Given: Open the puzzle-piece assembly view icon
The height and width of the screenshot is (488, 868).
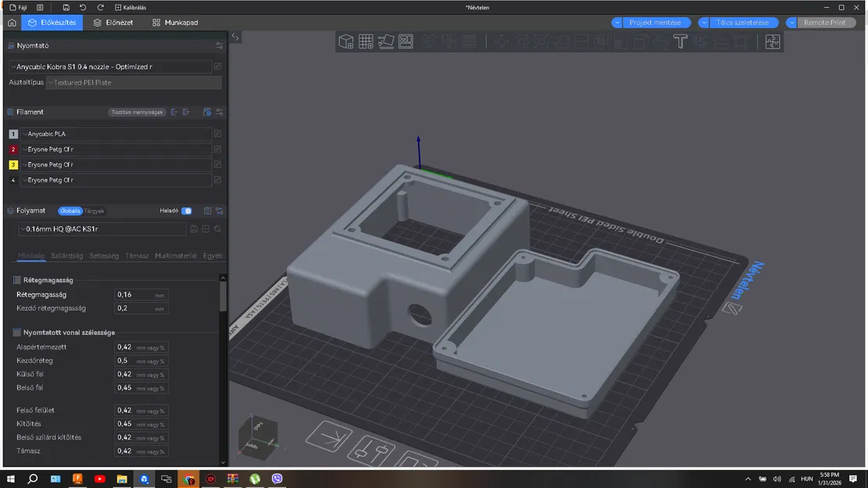Looking at the screenshot, I should point(773,41).
